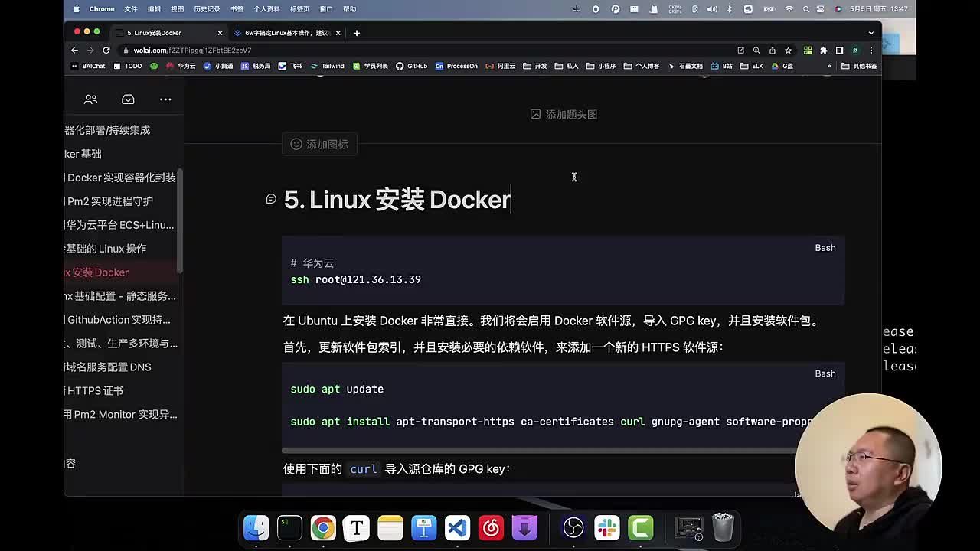The image size is (980, 551).
Task: Open the GitHub bookmark
Action: click(411, 66)
